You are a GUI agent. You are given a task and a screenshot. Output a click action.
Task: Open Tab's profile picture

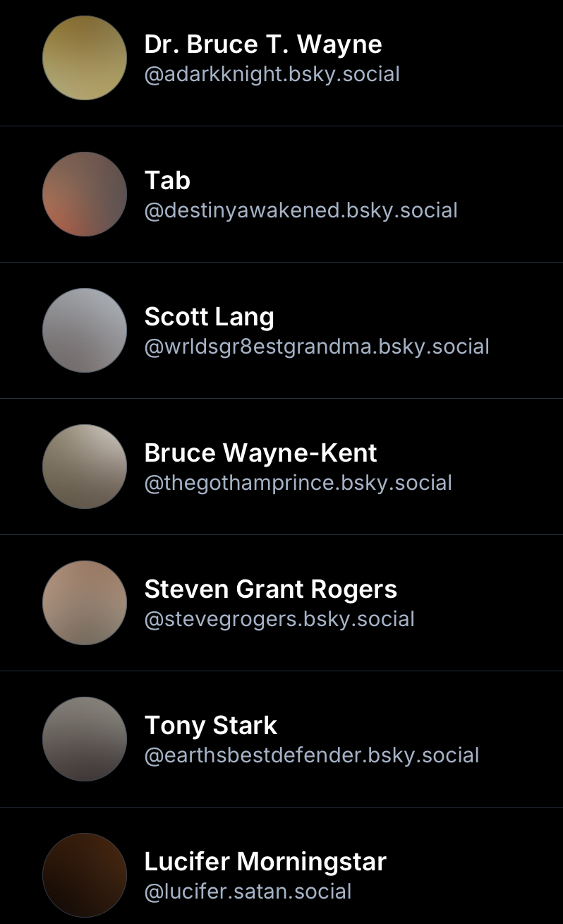coord(85,194)
